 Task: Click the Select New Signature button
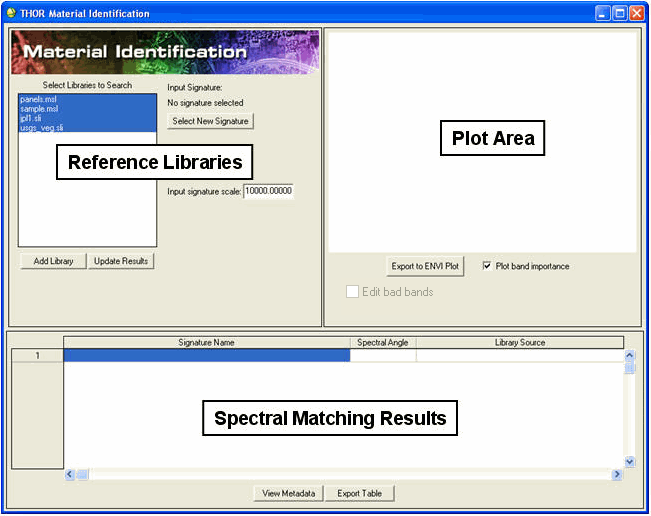tap(210, 121)
